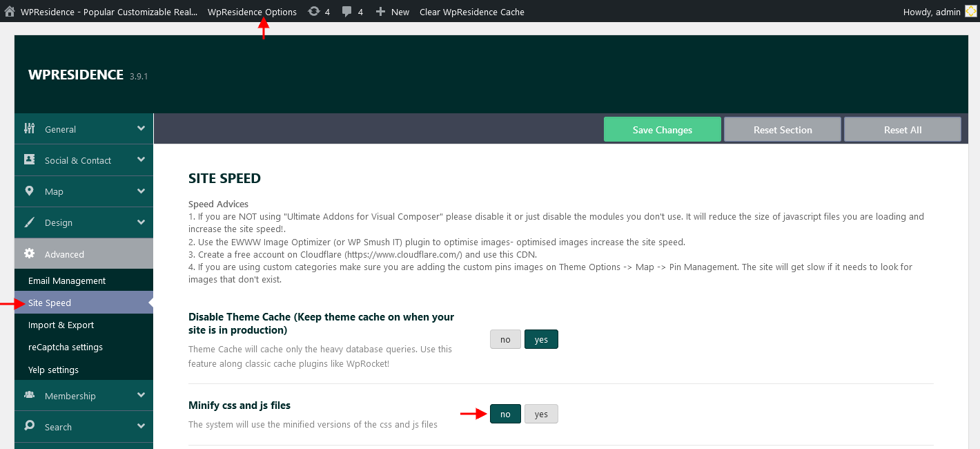The width and height of the screenshot is (980, 449).
Task: Select Site Speed submenu item
Action: (x=84, y=303)
